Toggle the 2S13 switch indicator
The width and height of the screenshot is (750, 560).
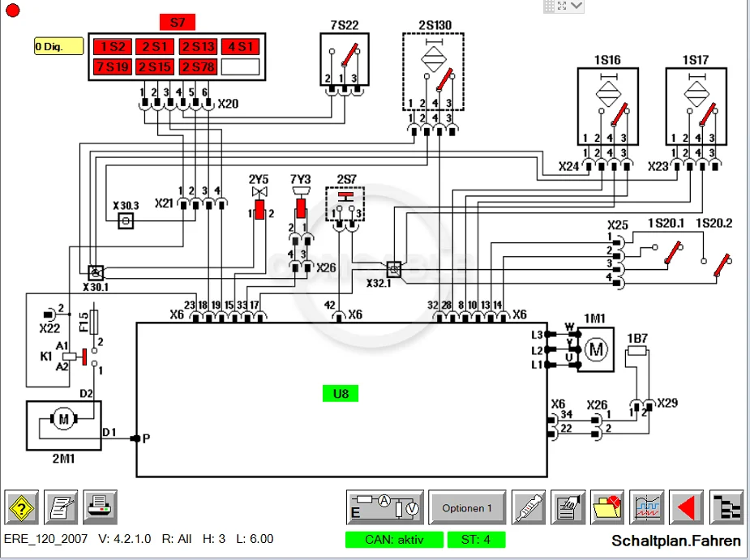click(199, 47)
